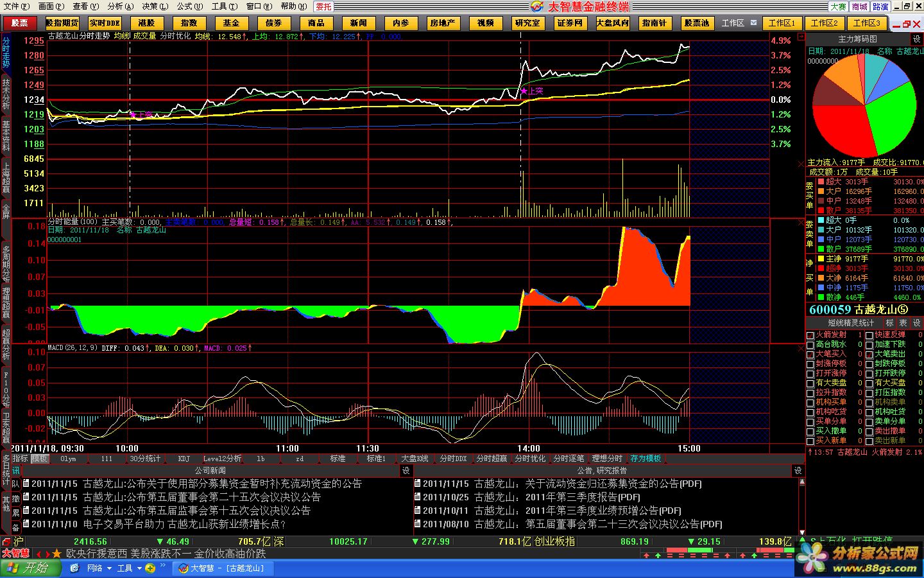The width and height of the screenshot is (924, 578).
Task: Toggle 高台跳水 checkbox
Action: tap(810, 345)
